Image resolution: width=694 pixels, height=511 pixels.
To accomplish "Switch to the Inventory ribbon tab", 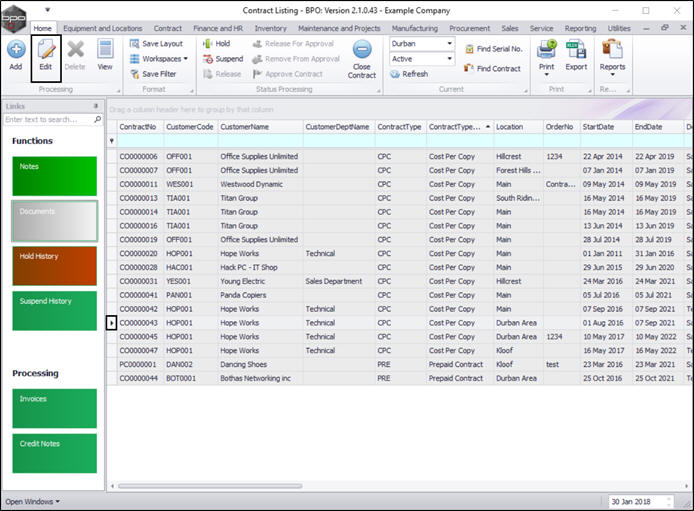I will [270, 29].
